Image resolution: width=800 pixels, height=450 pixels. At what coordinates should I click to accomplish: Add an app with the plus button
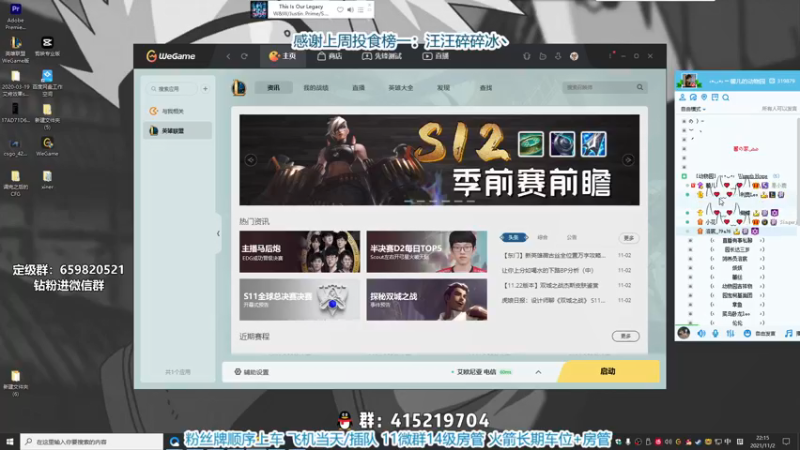tap(205, 89)
